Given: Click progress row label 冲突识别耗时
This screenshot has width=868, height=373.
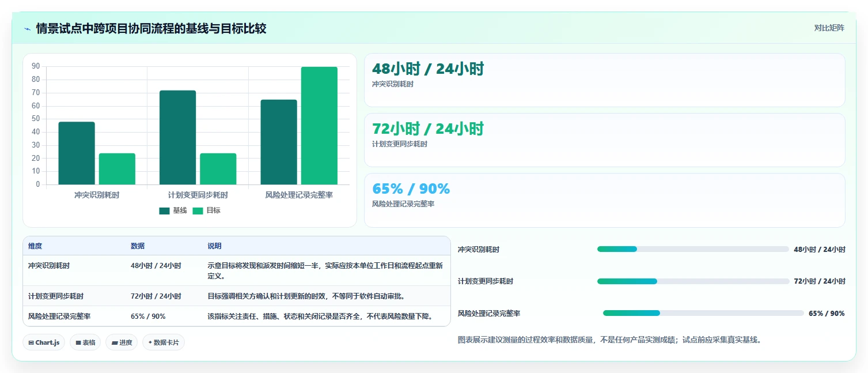Looking at the screenshot, I should click(x=479, y=250).
